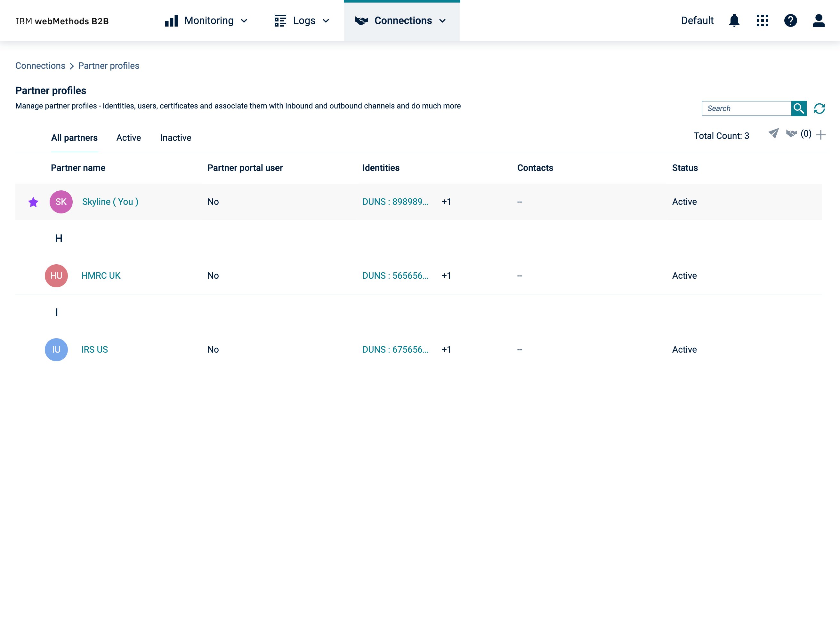
Task: Click +1 identities for IRS US row
Action: coord(446,350)
